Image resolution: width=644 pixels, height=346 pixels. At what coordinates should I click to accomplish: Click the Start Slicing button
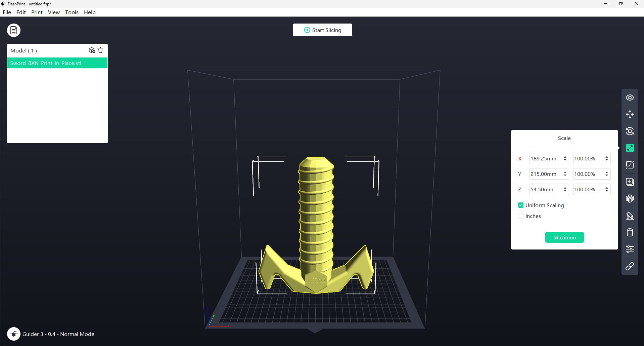(322, 30)
